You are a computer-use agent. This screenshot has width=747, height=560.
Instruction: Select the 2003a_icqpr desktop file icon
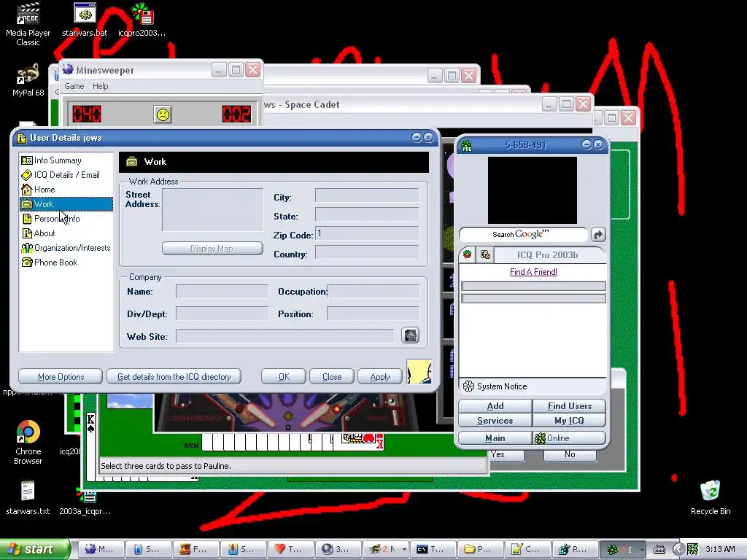point(85,500)
